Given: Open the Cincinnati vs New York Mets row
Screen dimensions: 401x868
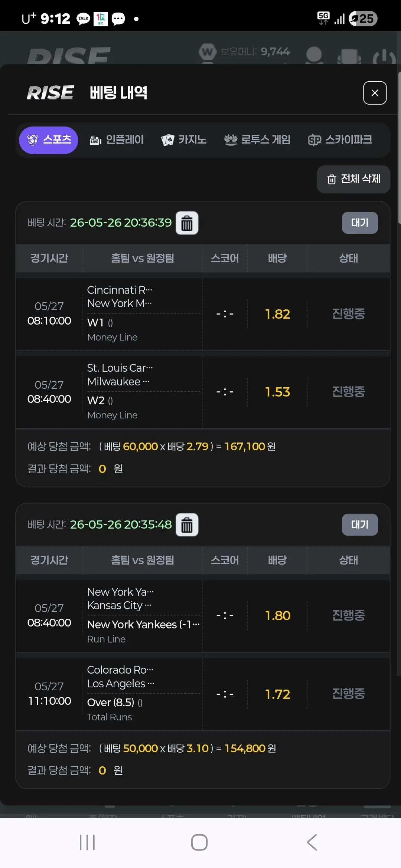Looking at the screenshot, I should pos(203,314).
